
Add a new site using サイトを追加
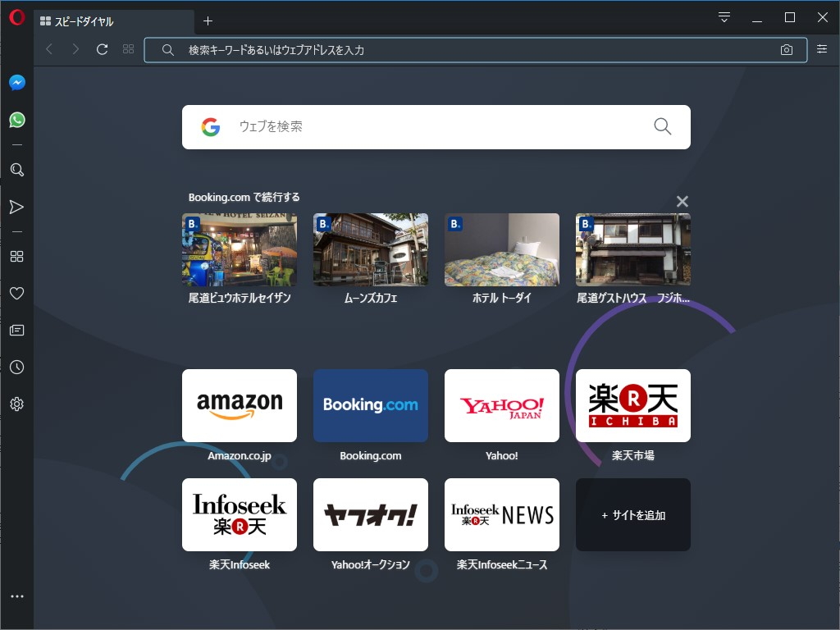(x=632, y=514)
